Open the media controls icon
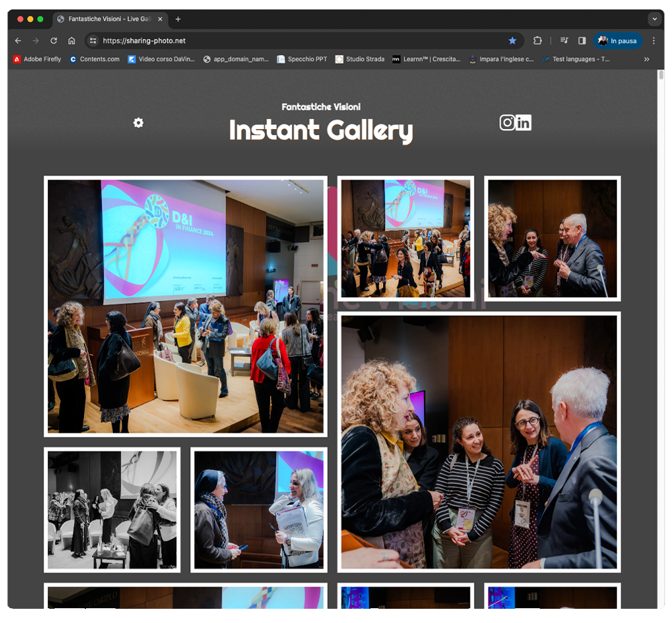 (564, 41)
